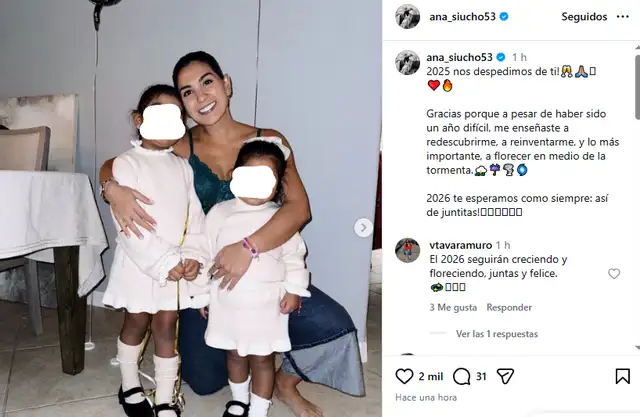Open ana_siucho53 avatar beside the caption
This screenshot has height=417, width=640.
click(x=407, y=62)
